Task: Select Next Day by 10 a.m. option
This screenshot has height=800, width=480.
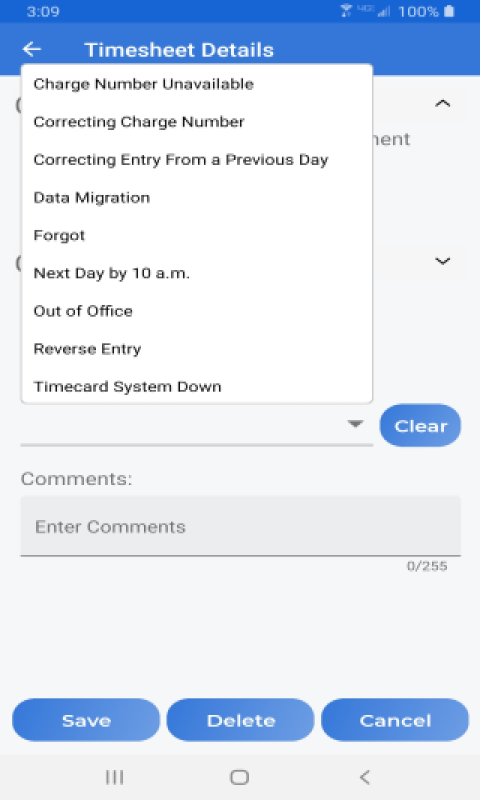Action: pos(196,273)
